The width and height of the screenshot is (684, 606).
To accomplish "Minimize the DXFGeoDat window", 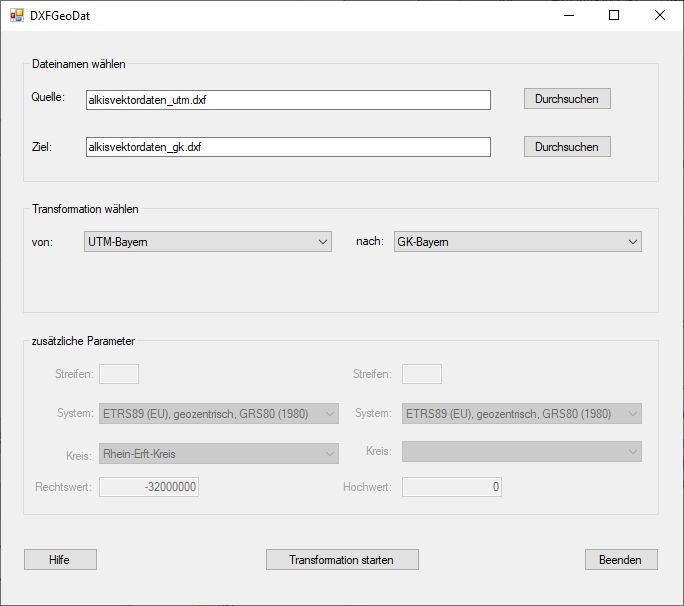I will point(568,15).
